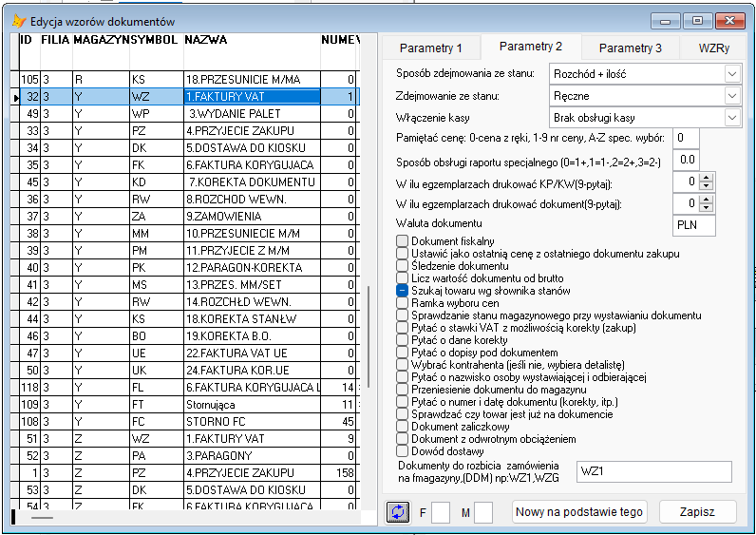Check Sprawdzanie stanu magazynowego przy wystawianiu dokumentu
This screenshot has height=535, width=756.
pyautogui.click(x=402, y=315)
